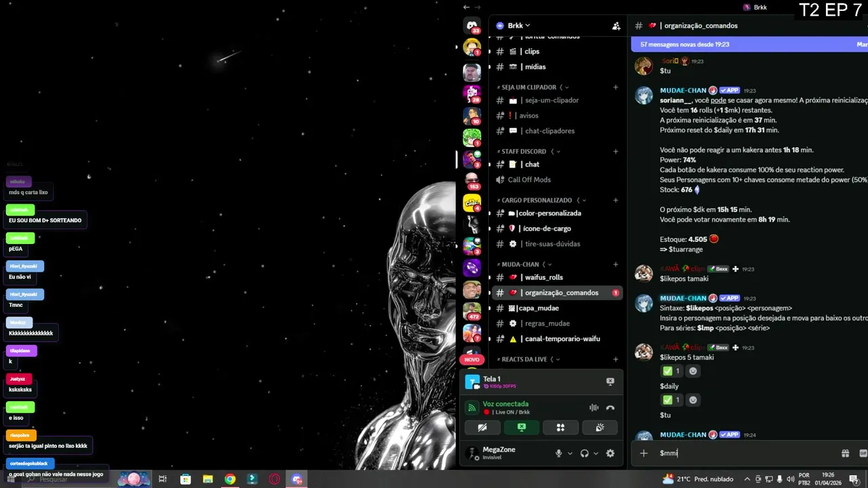
Task: Open the server with badge 472
Action: pos(472,311)
